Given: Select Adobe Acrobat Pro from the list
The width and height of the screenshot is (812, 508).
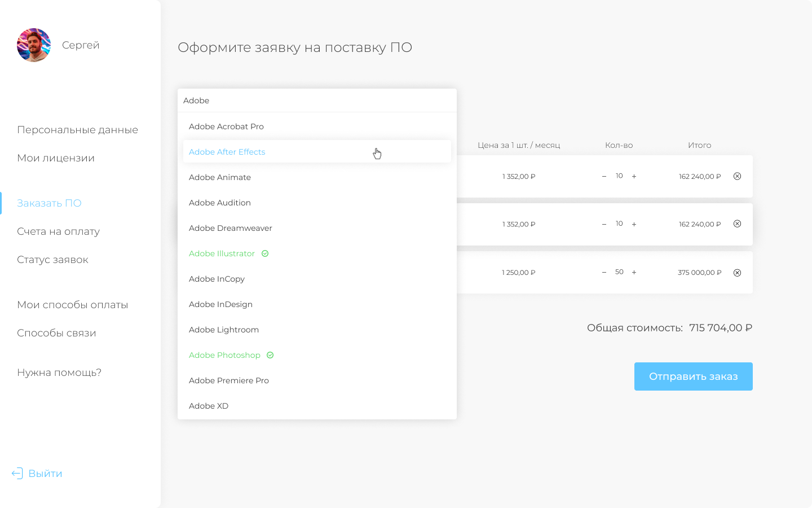Looking at the screenshot, I should tap(317, 126).
